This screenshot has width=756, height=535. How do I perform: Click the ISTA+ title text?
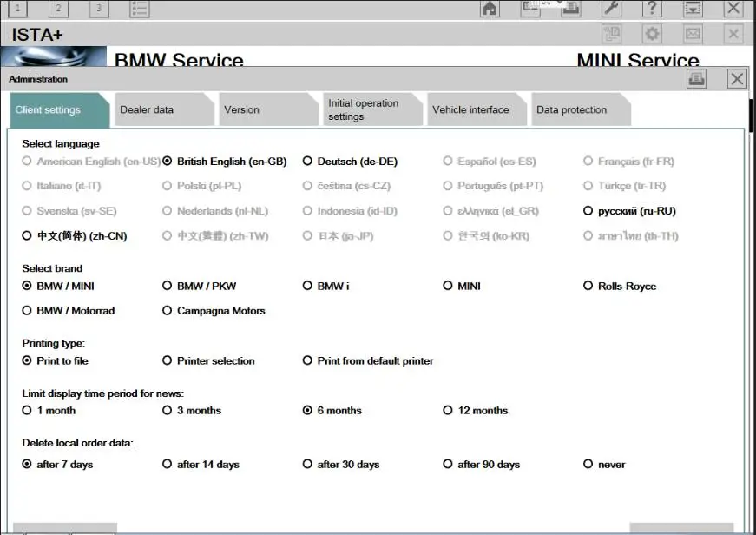click(x=37, y=35)
